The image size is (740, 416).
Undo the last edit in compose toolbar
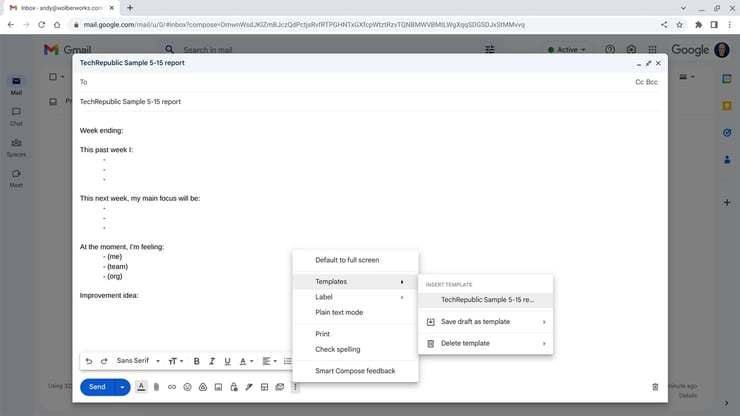pos(89,361)
